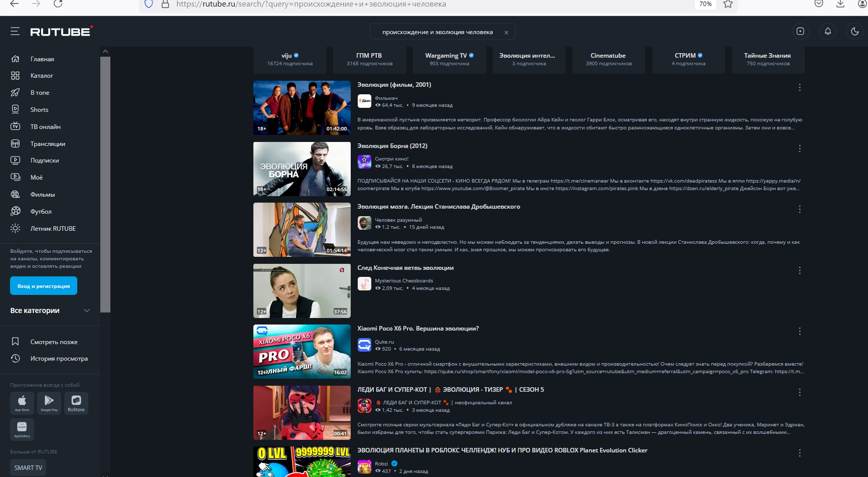Click the SMART TV button
The height and width of the screenshot is (477, 868).
[28, 468]
